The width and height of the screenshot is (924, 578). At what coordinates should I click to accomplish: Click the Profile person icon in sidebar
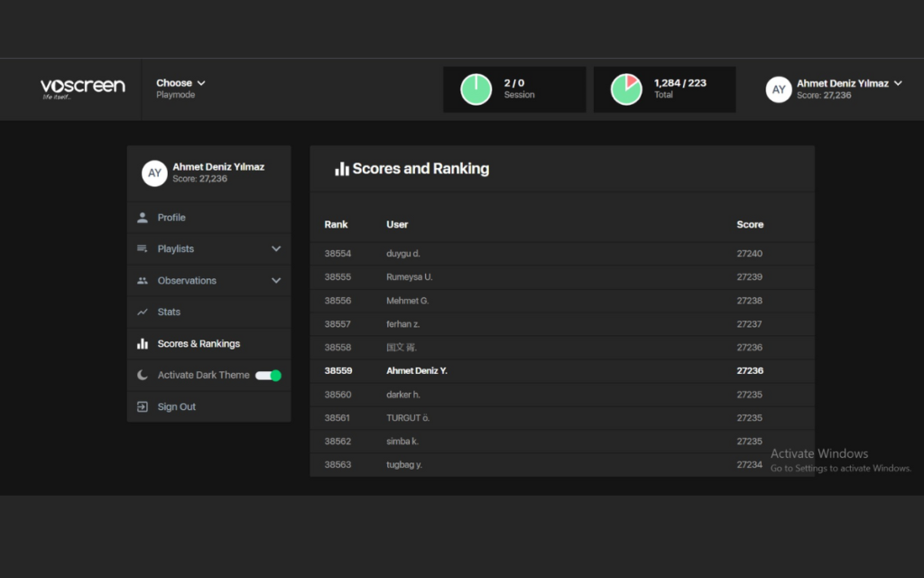point(143,218)
